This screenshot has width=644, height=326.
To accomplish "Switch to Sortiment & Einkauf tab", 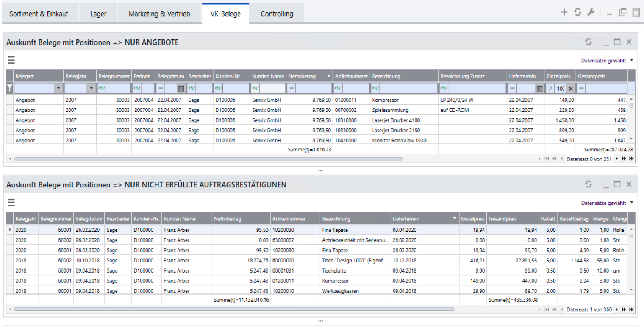I will 39,14.
